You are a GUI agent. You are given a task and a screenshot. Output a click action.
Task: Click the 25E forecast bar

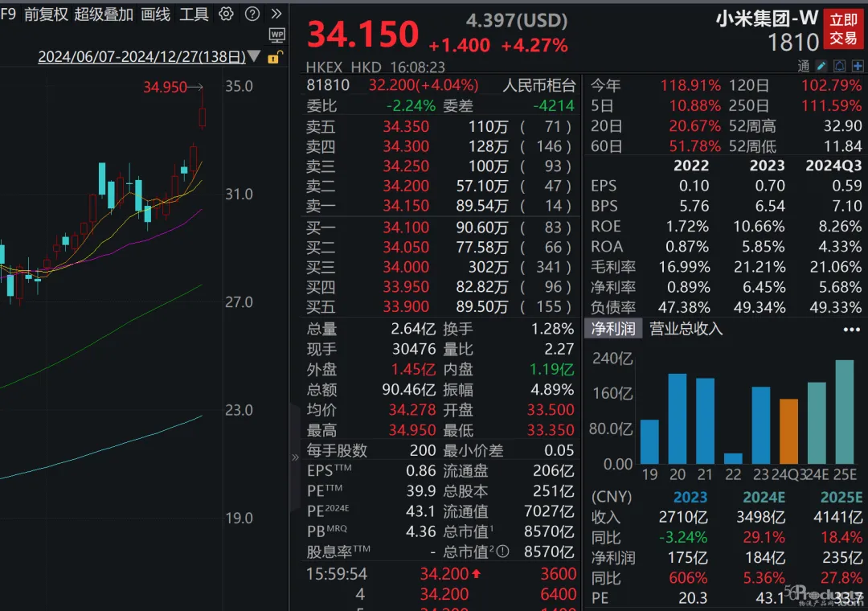(844, 412)
